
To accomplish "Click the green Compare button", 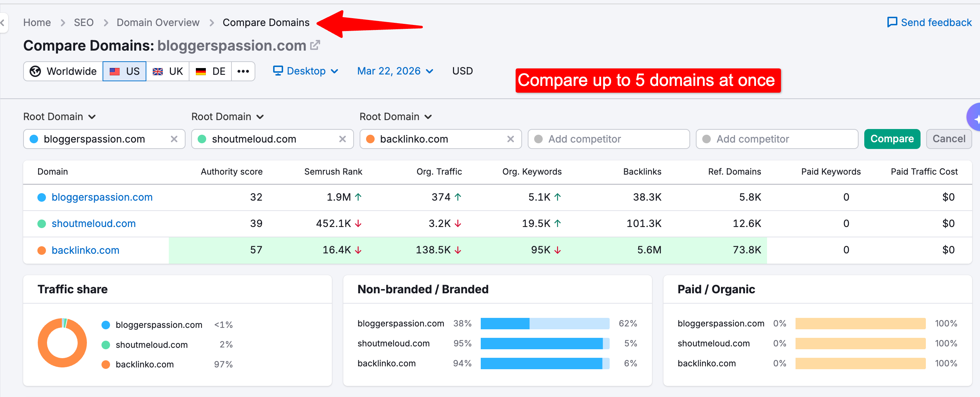I will pos(892,139).
